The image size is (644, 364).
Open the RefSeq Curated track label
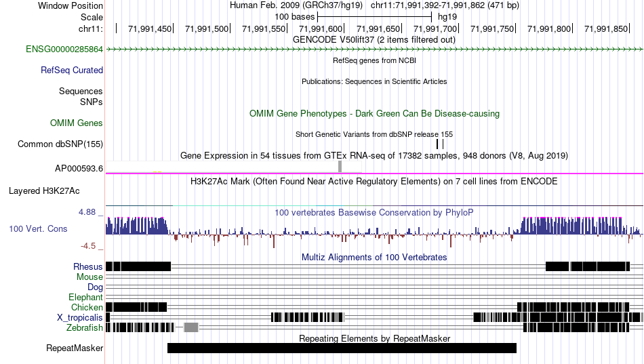pos(72,70)
